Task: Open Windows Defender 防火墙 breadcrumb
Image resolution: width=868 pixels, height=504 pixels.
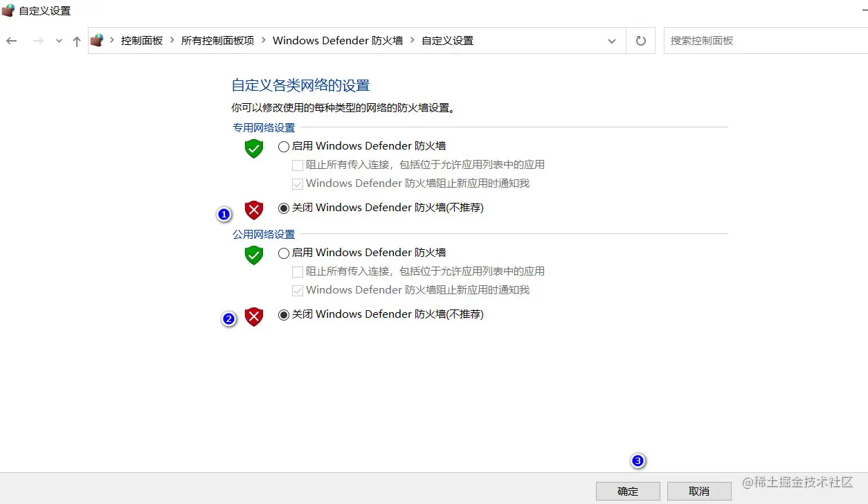Action: [x=338, y=41]
